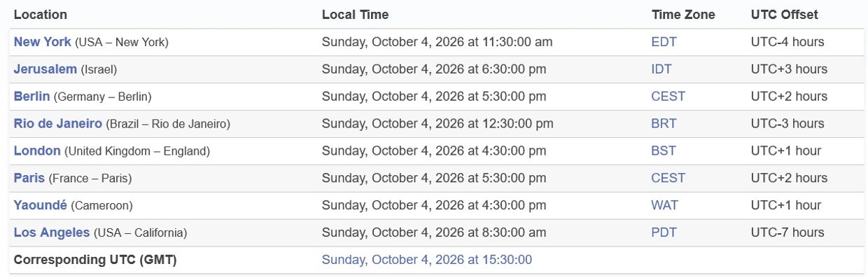This screenshot has height=278, width=868.
Task: Open the Los Angeles location link
Action: pos(52,233)
